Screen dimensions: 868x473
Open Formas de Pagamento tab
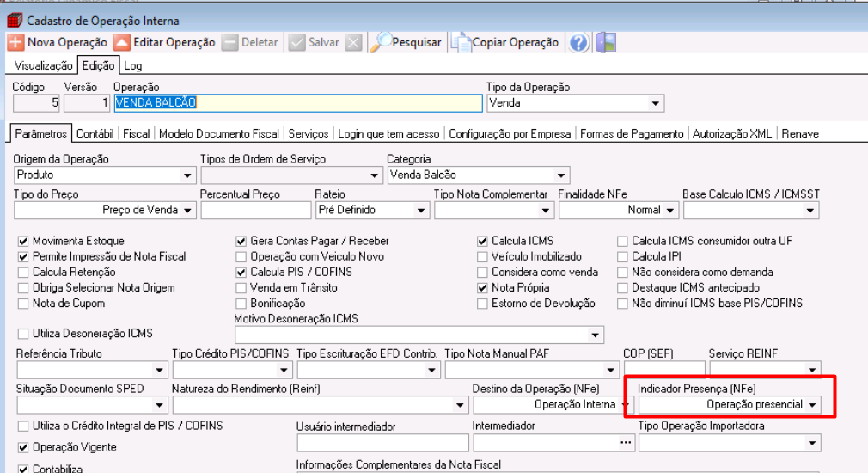632,133
